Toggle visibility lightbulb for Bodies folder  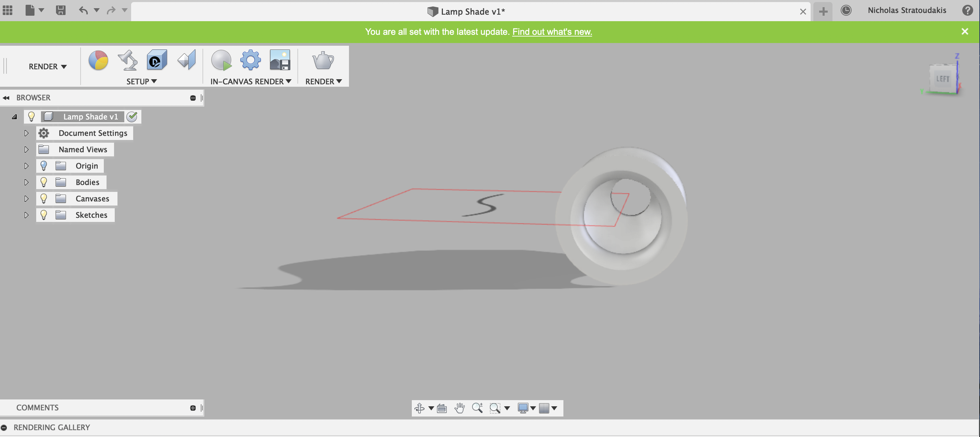tap(44, 182)
